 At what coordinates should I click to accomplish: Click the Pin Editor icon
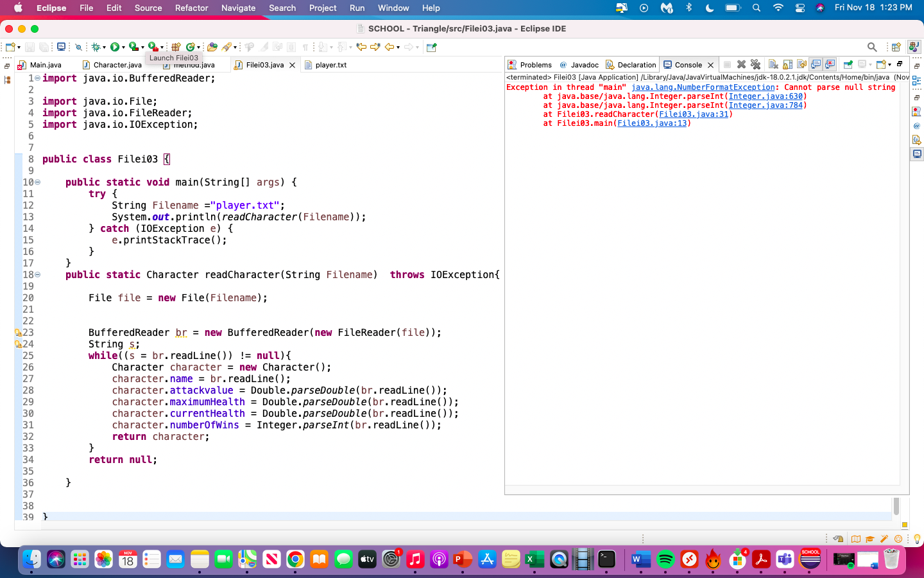coord(431,47)
